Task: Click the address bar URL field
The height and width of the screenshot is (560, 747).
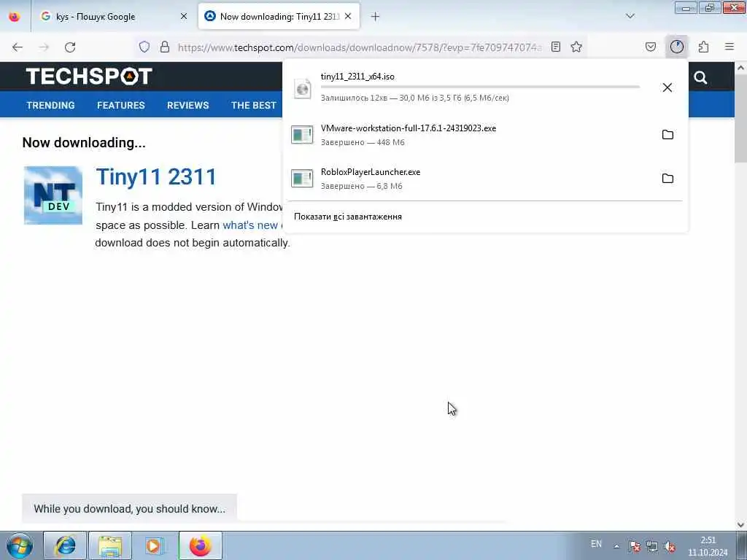Action: click(360, 47)
